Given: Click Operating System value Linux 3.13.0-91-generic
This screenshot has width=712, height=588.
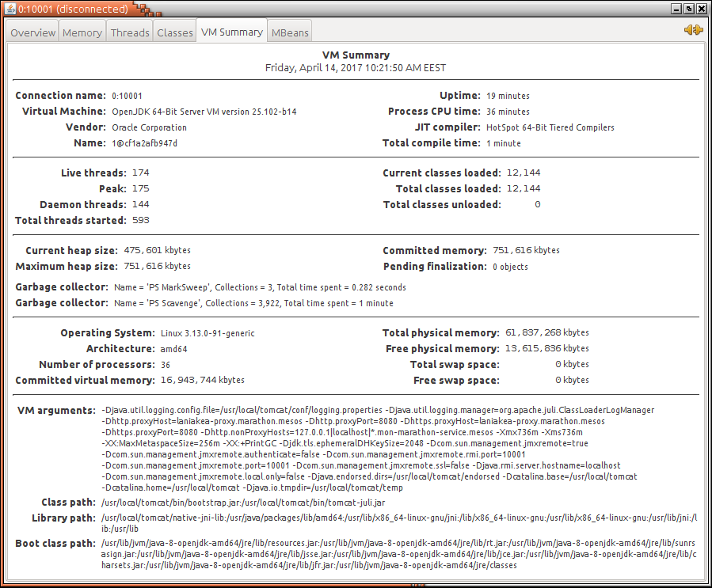Looking at the screenshot, I should [208, 333].
